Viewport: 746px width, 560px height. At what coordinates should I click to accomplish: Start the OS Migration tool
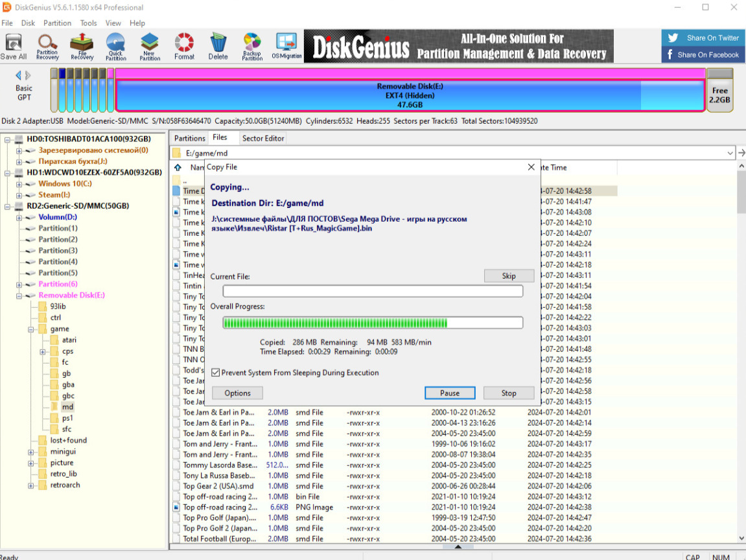coord(286,46)
